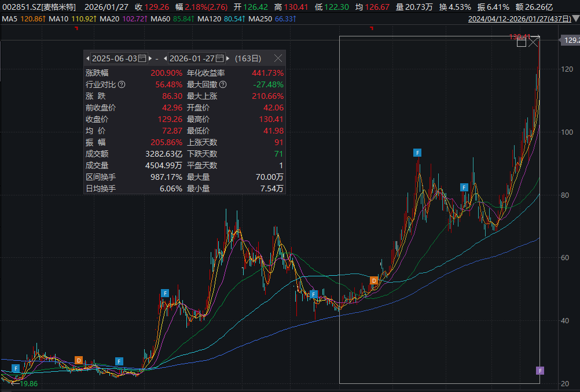The image size is (580, 392).
Task: Click the purple F marker at bottom right
Action: 540,371
